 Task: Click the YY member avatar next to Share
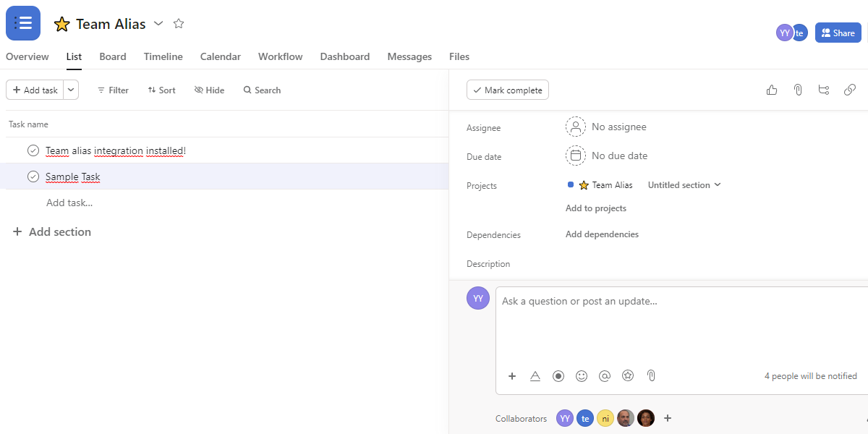[785, 33]
